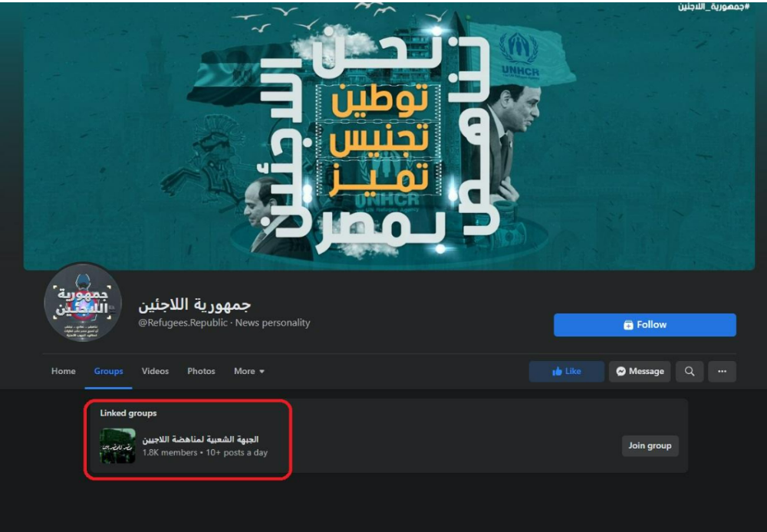
Task: Open the page cover photo
Action: [389, 136]
